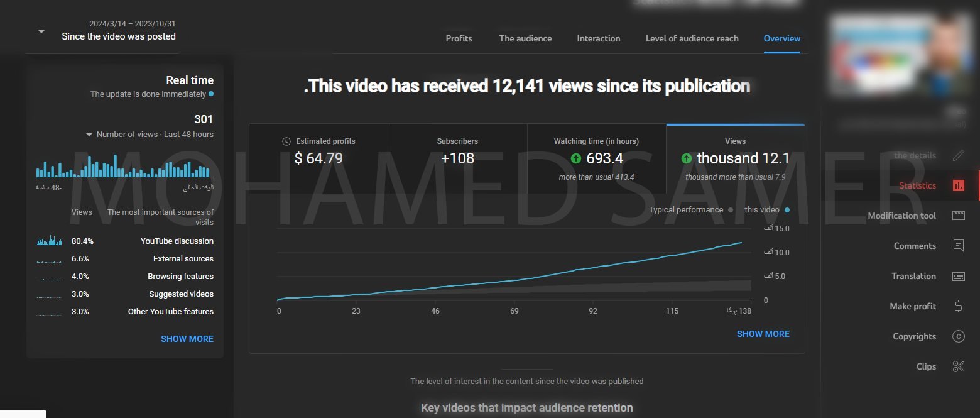Click green up arrow beside thousand 12.1

687,158
